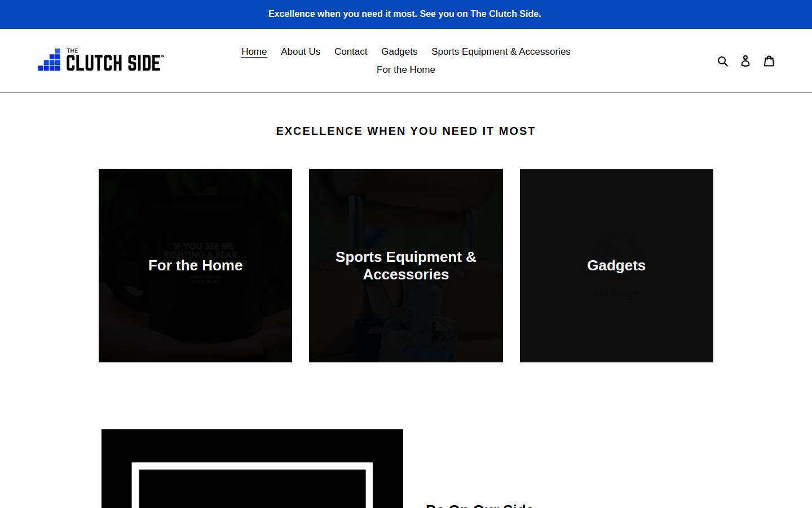812x508 pixels.
Task: Open the Gadgets collection tile
Action: (616, 265)
